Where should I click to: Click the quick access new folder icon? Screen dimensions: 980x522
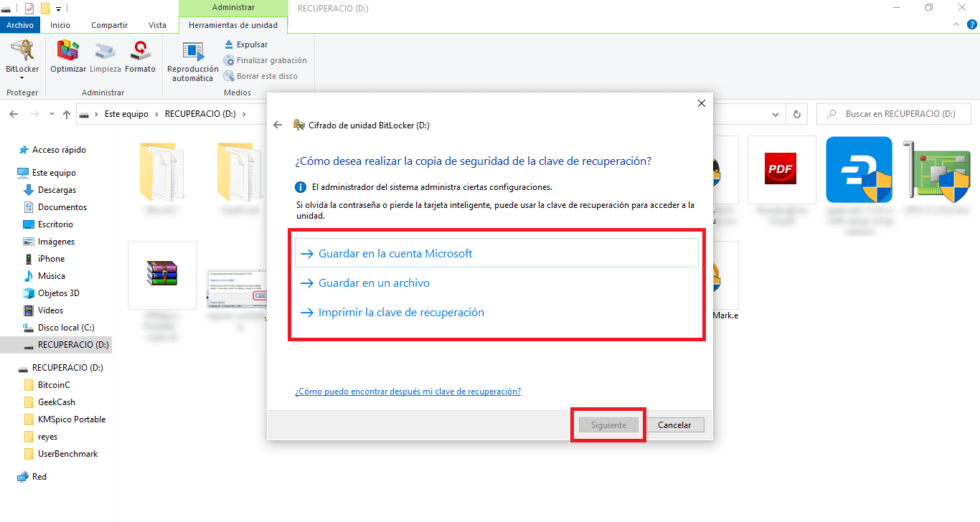pyautogui.click(x=45, y=9)
